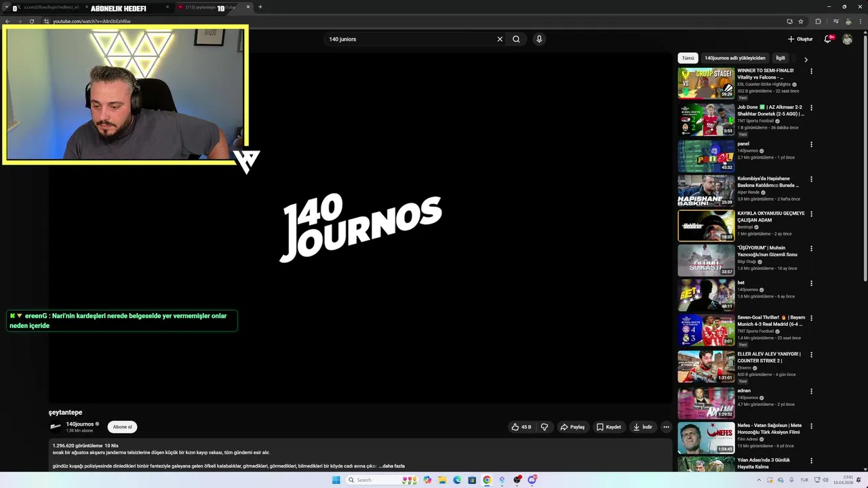Save video with 'Kaydet' button
The image size is (868, 488).
pos(609,427)
